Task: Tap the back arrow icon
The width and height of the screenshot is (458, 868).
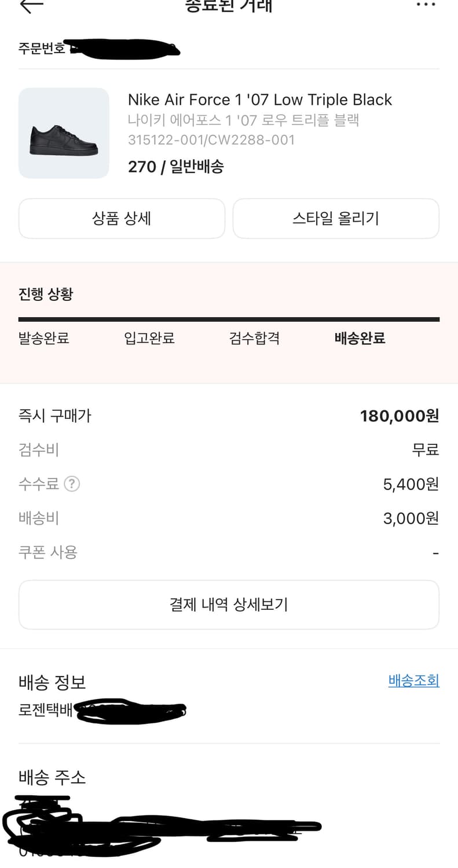Action: tap(31, 5)
